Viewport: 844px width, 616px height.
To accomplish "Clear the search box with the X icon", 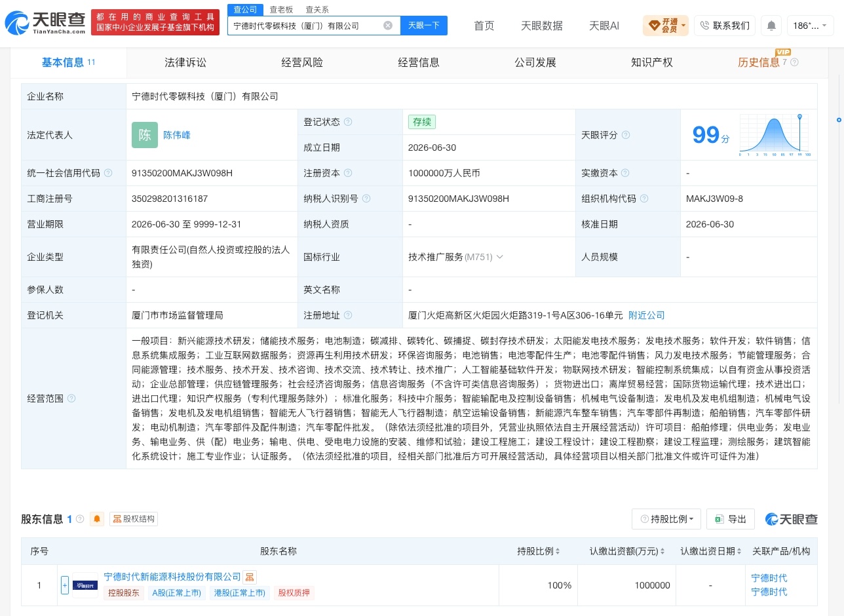I will 388,26.
